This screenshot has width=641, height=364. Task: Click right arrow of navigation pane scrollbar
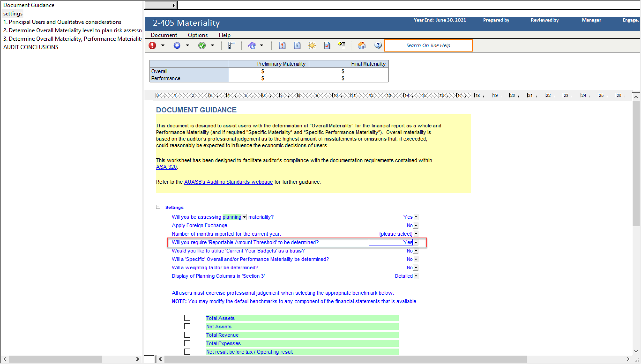pyautogui.click(x=137, y=359)
